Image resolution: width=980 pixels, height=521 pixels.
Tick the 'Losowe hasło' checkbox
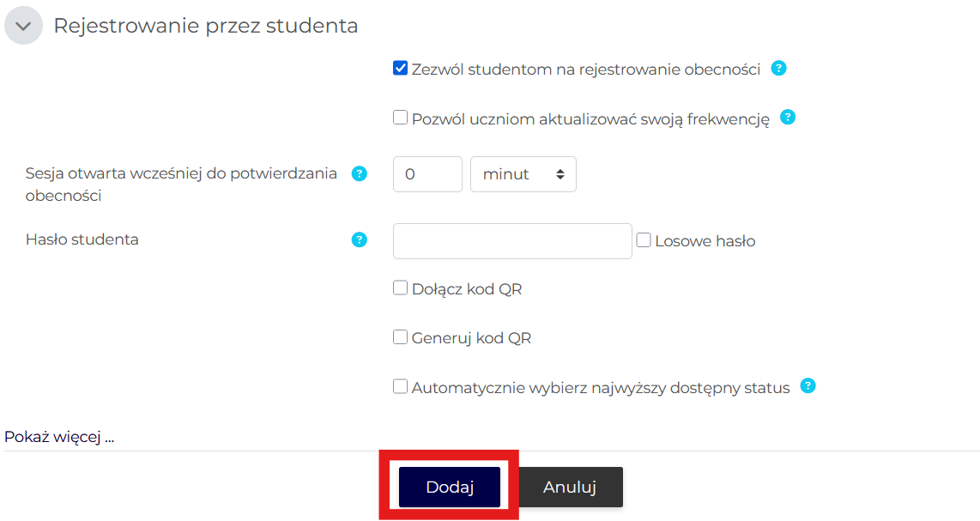point(644,240)
